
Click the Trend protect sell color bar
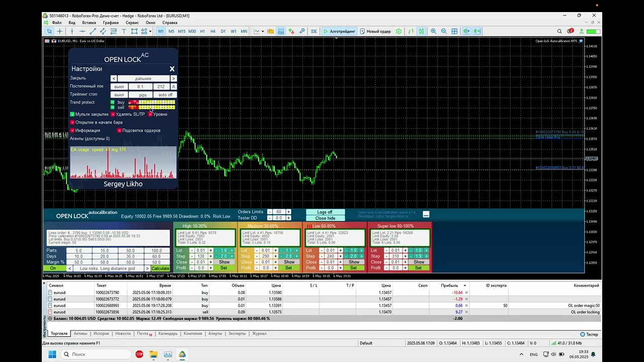click(151, 107)
